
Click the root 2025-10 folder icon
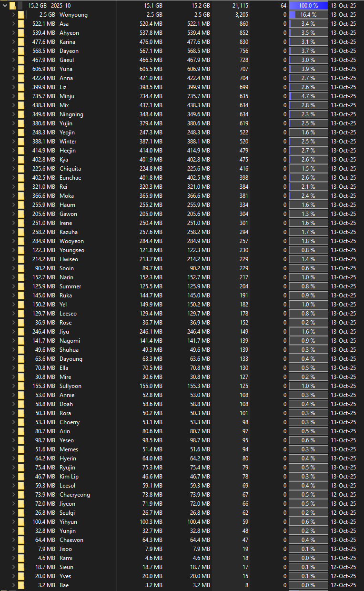pos(13,6)
